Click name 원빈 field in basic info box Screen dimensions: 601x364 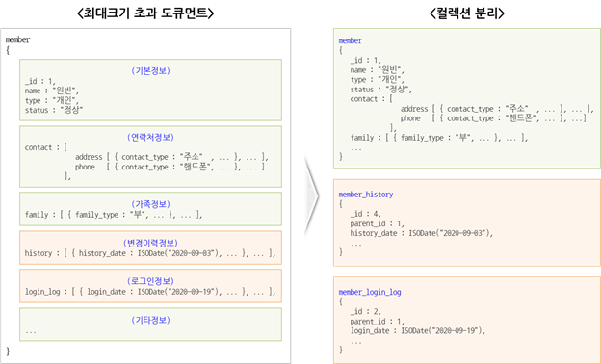click(52, 91)
